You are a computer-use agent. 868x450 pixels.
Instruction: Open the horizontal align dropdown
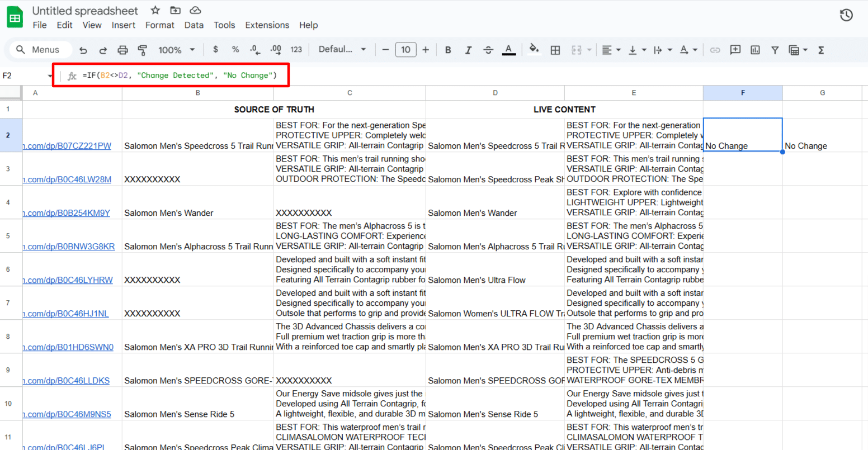(611, 50)
